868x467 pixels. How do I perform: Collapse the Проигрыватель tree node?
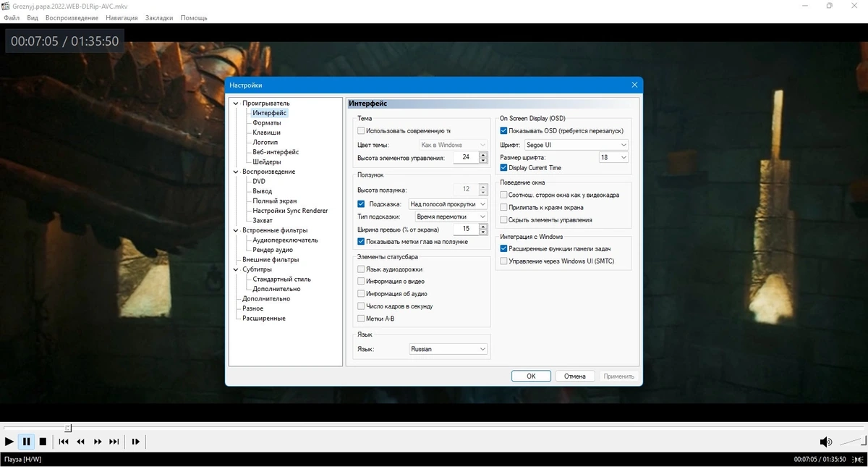pyautogui.click(x=236, y=104)
